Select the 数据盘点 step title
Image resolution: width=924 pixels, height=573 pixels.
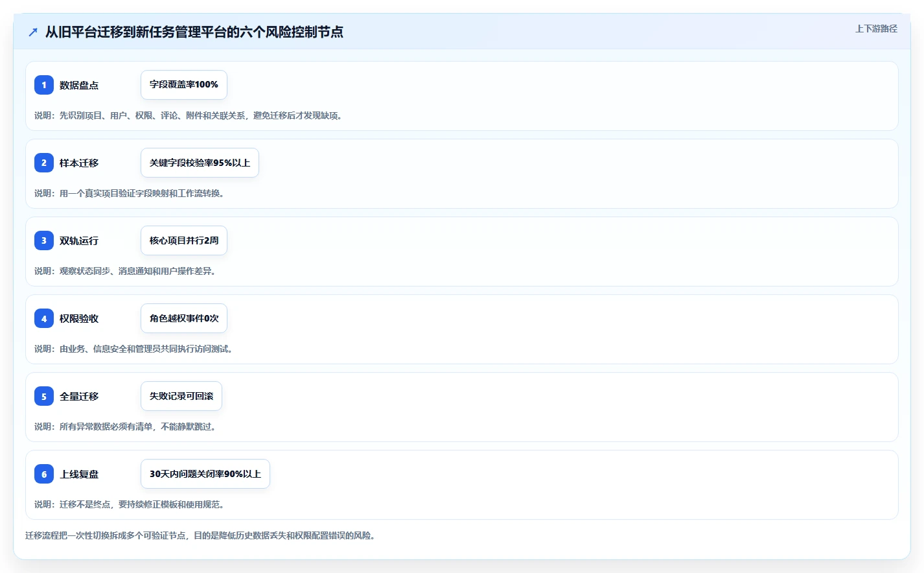(x=79, y=85)
